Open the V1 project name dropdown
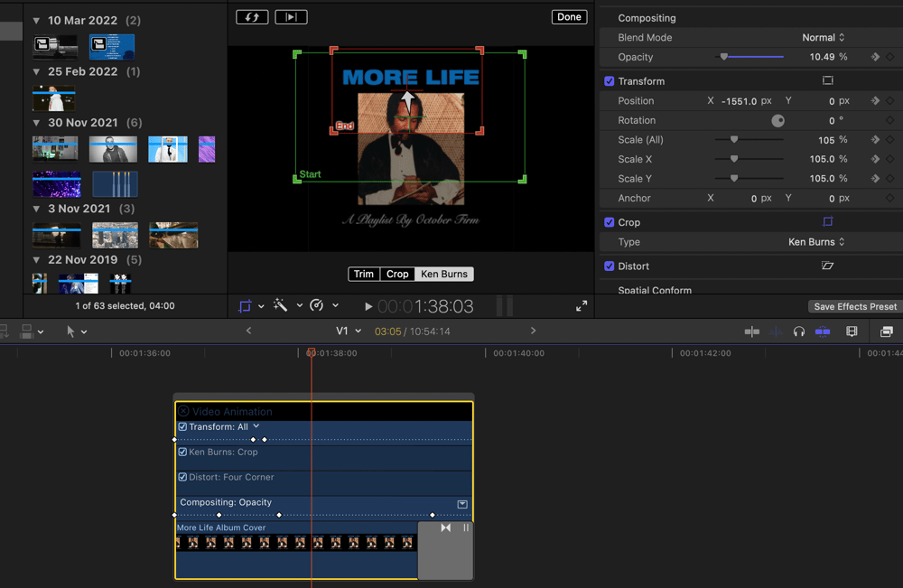Screen dimensions: 903x588 tap(349, 331)
